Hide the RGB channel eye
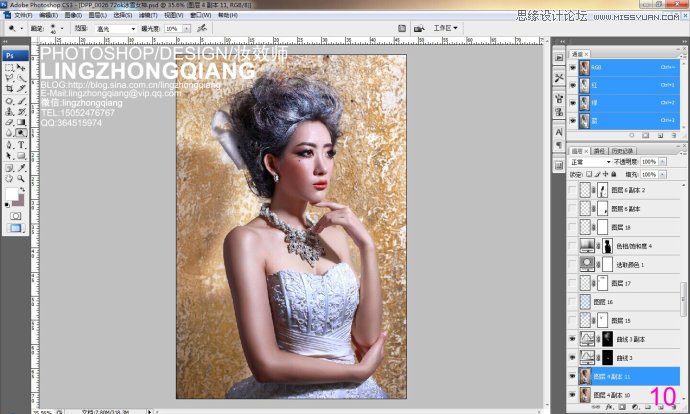This screenshot has height=414, width=690. (x=573, y=68)
